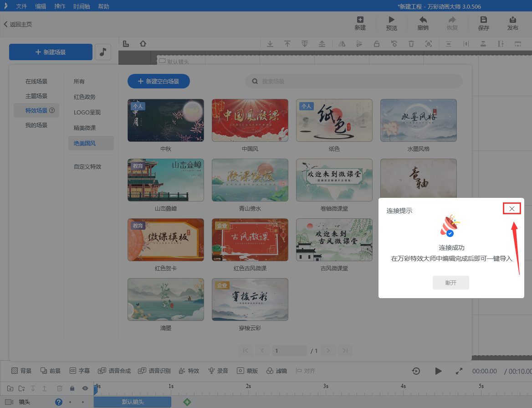Open the 编辑 menu

[x=41, y=6]
